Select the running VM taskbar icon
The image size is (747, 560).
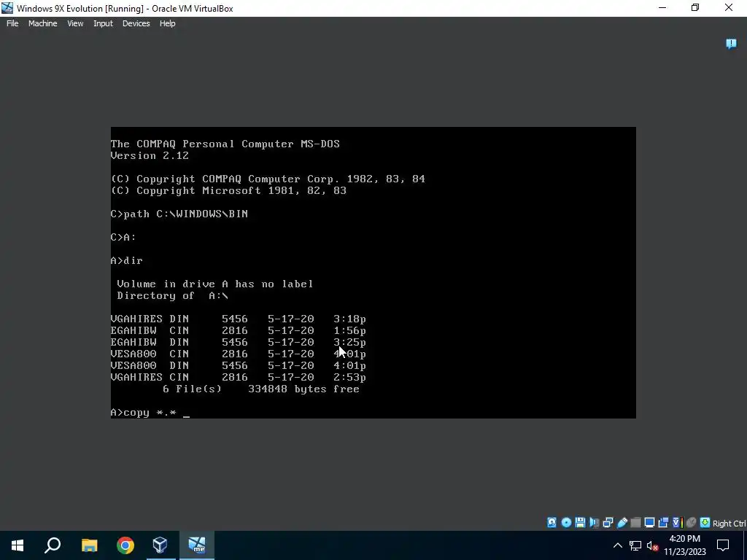pyautogui.click(x=197, y=545)
